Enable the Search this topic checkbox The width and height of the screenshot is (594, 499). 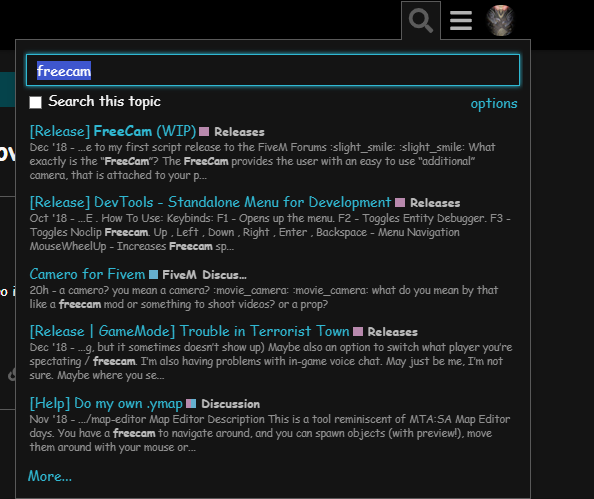[x=36, y=102]
